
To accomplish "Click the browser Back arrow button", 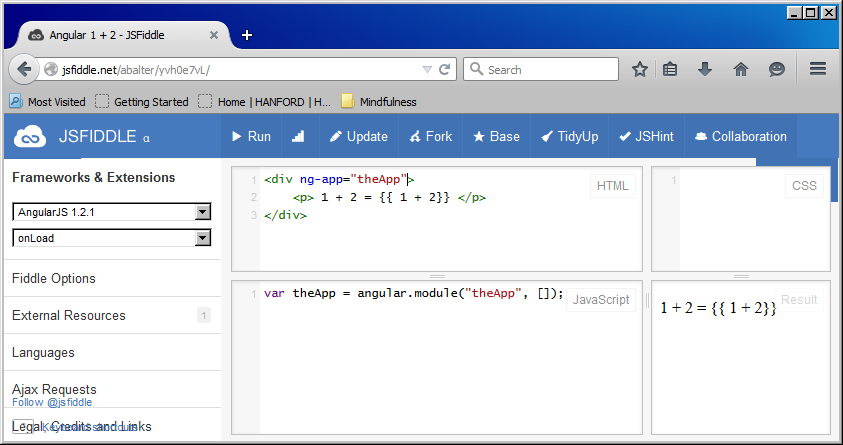I will pos(24,69).
